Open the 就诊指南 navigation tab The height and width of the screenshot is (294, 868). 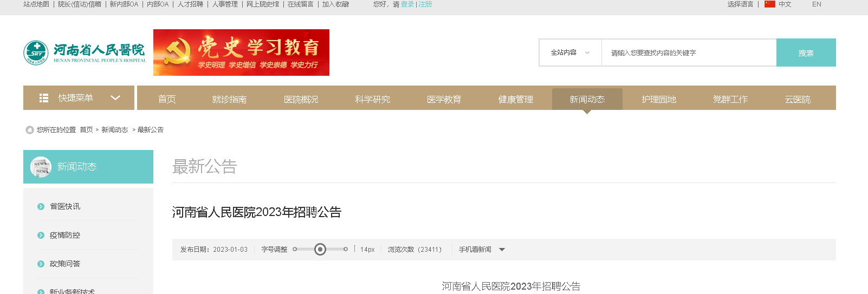229,99
